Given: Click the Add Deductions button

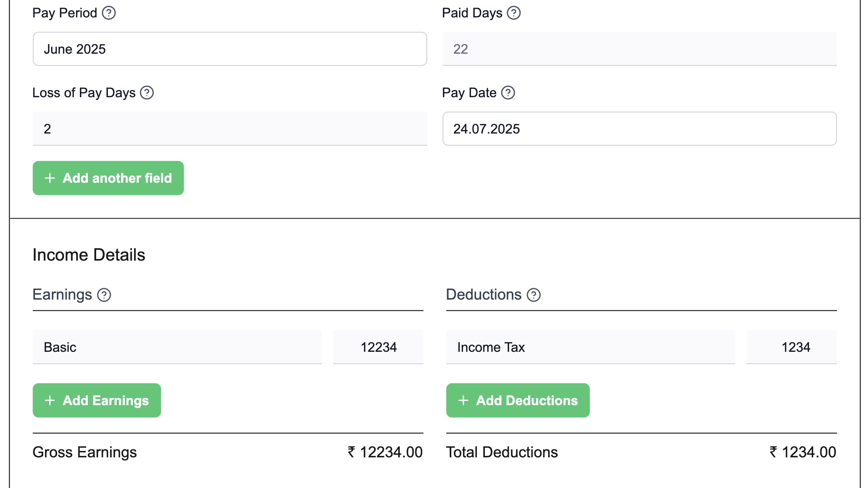Looking at the screenshot, I should [518, 400].
